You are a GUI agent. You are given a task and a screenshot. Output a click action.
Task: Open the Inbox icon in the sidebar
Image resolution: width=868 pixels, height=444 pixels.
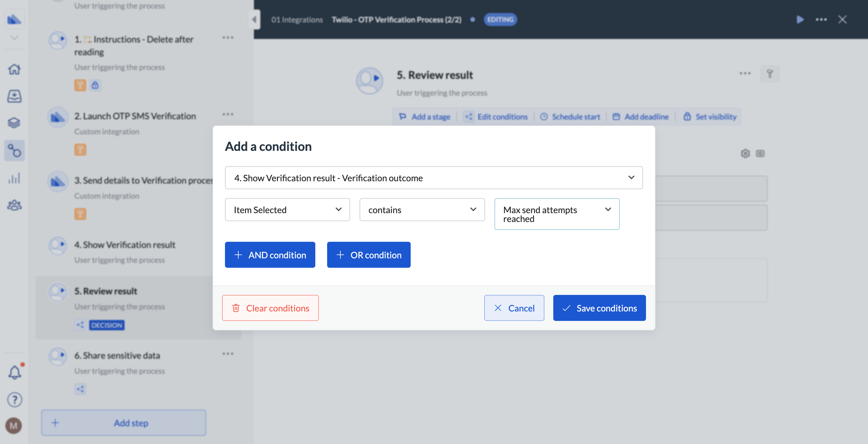click(x=14, y=96)
